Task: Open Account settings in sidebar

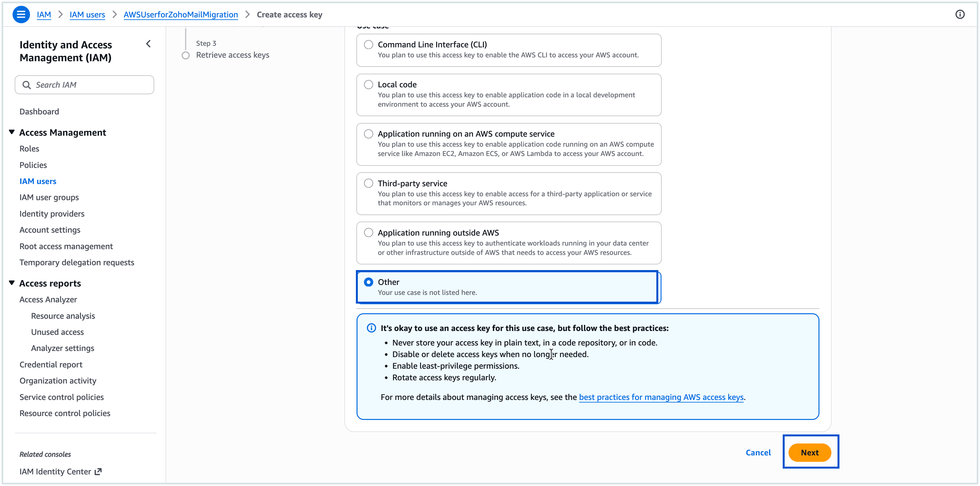Action: tap(50, 230)
